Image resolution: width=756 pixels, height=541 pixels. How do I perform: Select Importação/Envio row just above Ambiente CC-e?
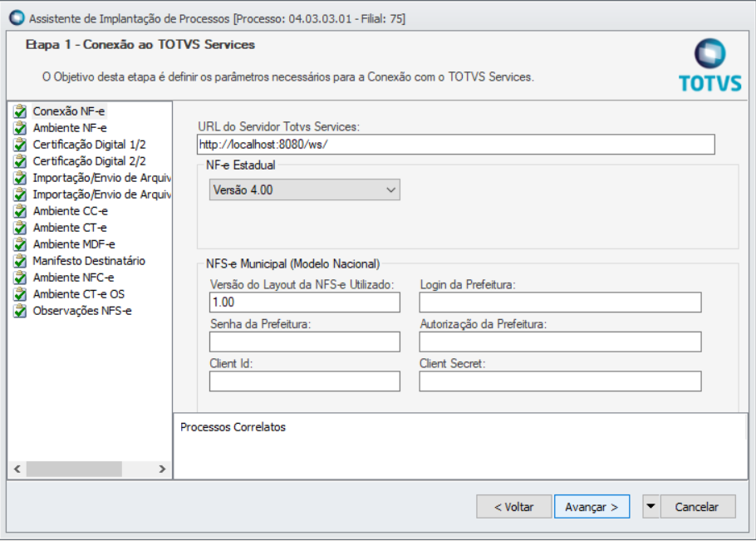click(101, 194)
